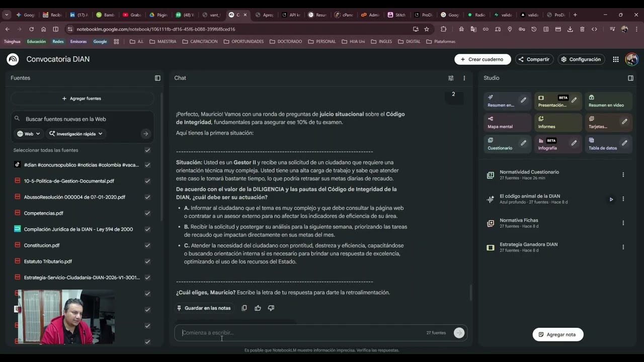Open browser downloads icon
The image size is (644, 362).
tap(570, 29)
